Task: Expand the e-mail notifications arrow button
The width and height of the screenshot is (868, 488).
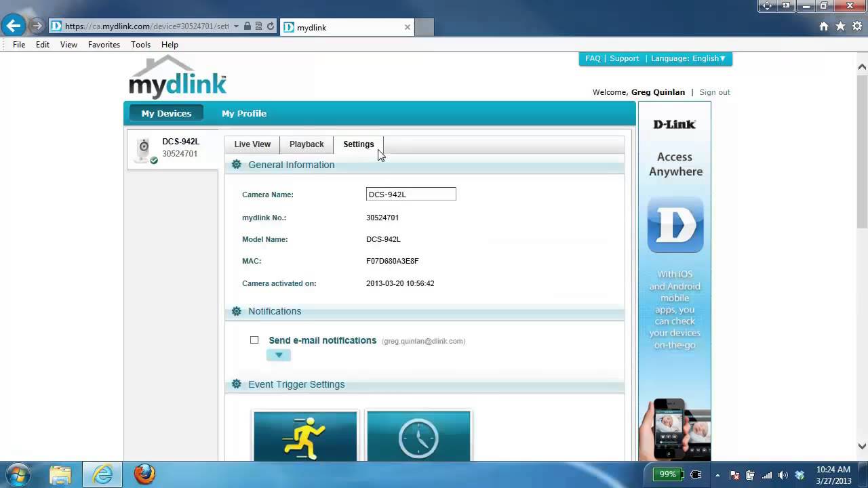Action: tap(279, 355)
